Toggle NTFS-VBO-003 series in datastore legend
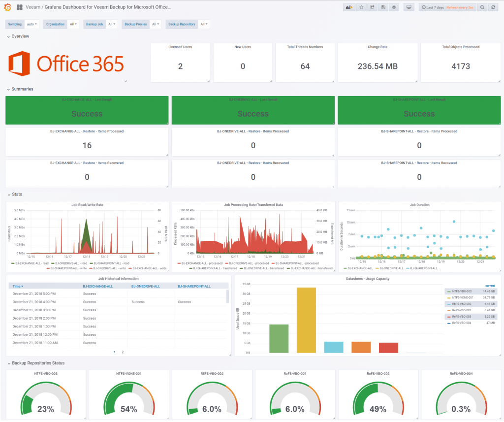The width and height of the screenshot is (504, 422). point(462,292)
